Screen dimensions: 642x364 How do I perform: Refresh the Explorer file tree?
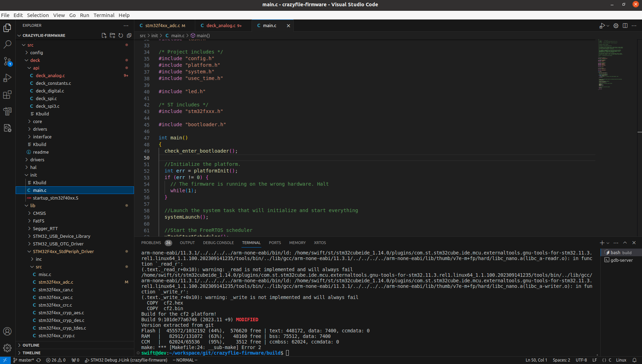click(x=121, y=35)
